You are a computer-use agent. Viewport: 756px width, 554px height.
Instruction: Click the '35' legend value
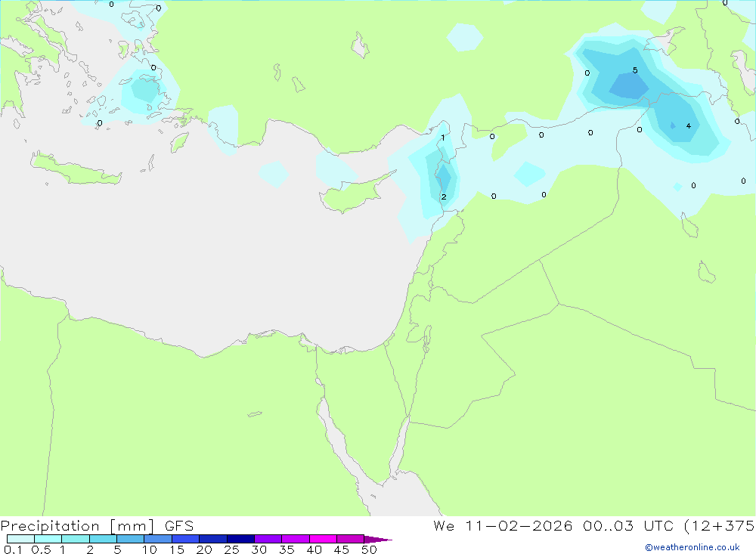point(287,549)
